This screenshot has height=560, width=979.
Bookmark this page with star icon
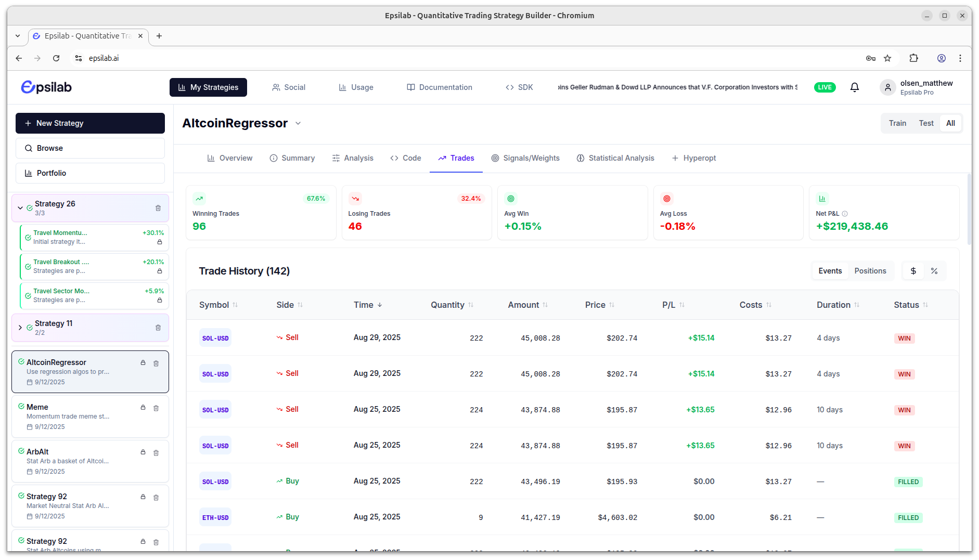click(x=887, y=58)
